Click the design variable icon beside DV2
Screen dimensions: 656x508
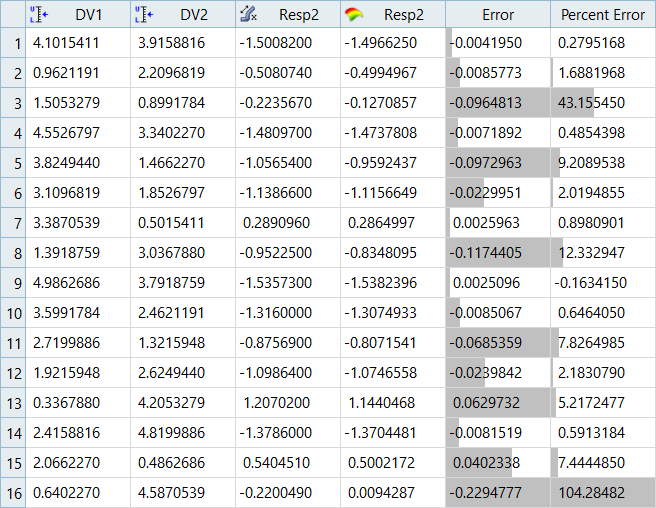[x=143, y=15]
